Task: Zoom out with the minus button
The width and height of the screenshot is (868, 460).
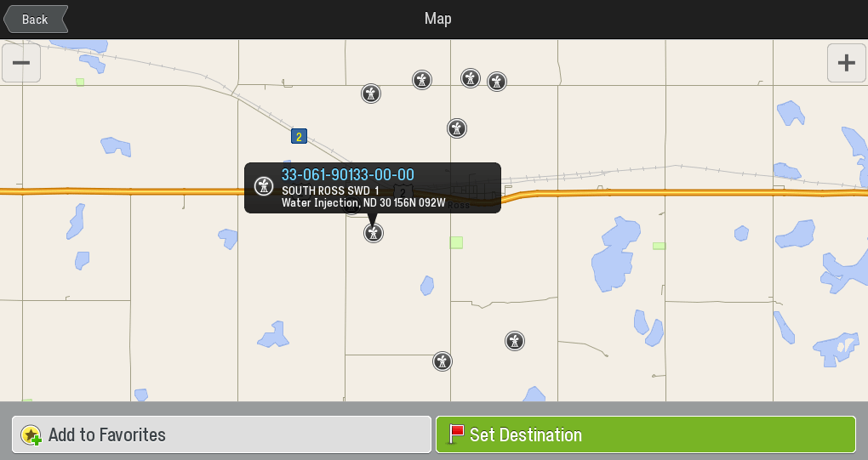Action: 21,62
